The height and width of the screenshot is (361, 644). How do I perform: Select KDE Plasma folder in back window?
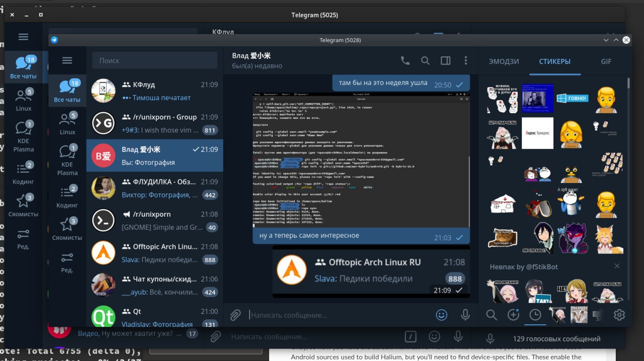(x=23, y=136)
